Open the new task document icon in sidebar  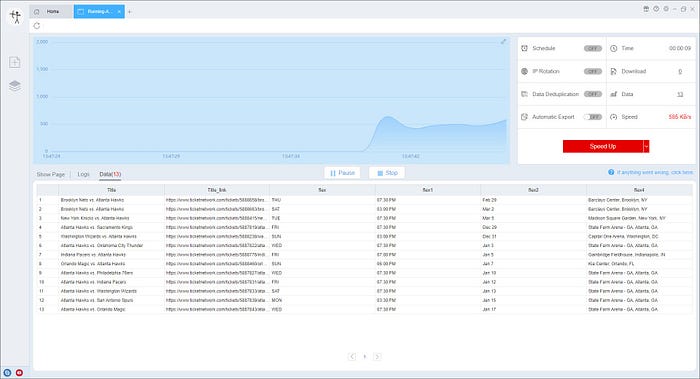[15, 62]
